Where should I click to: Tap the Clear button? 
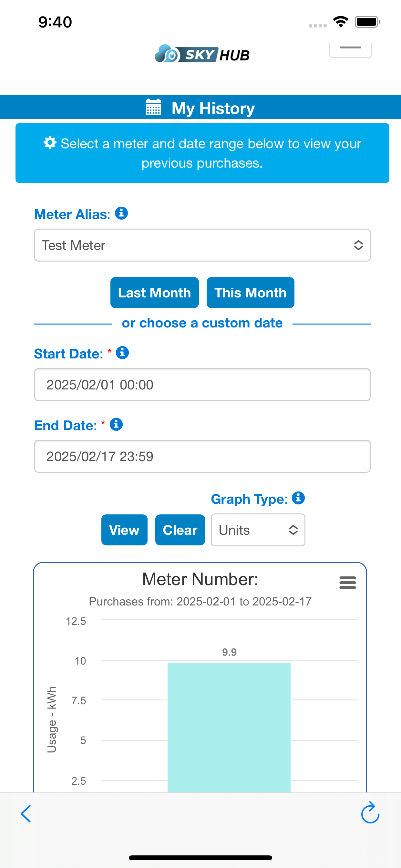point(180,530)
